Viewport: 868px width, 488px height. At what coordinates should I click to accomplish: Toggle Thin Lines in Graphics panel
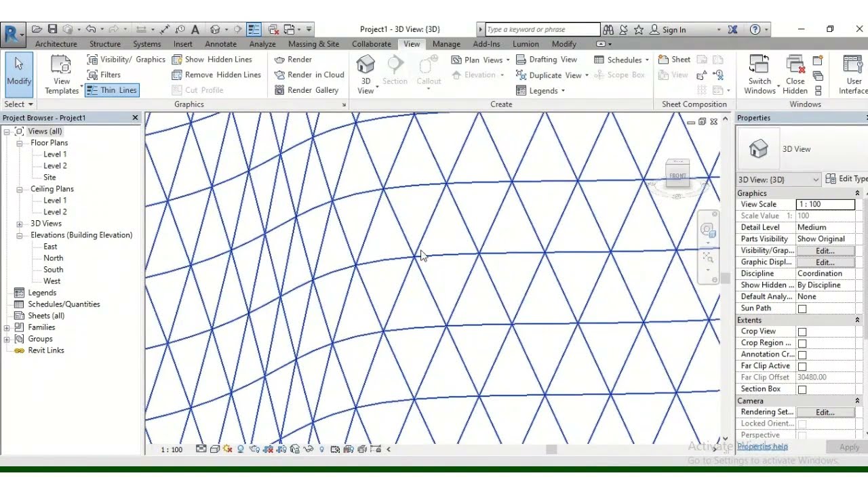click(112, 90)
